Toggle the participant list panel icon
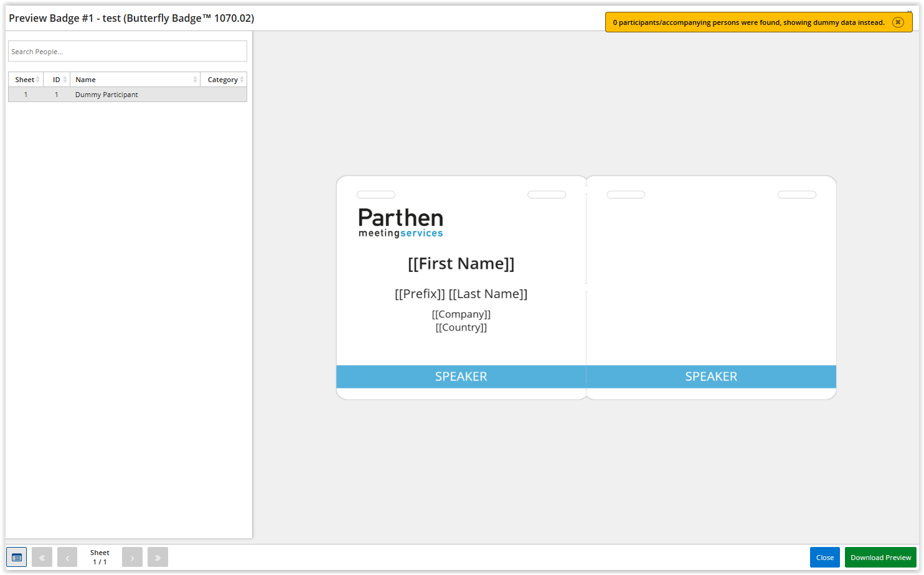Screen dimensions: 924x575 click(x=17, y=557)
